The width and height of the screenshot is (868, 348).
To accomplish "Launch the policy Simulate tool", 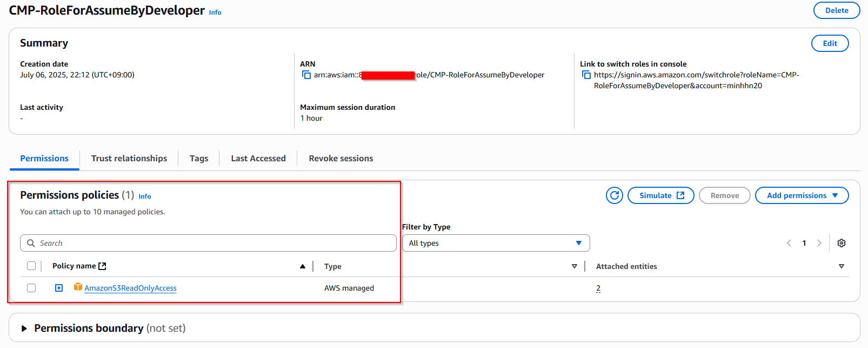I will click(660, 195).
